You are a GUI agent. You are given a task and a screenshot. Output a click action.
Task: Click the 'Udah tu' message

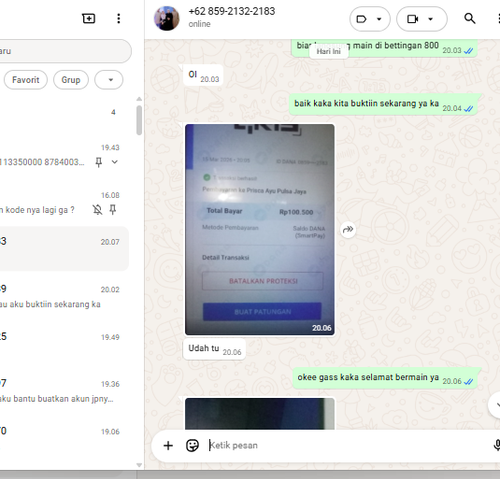coord(214,349)
